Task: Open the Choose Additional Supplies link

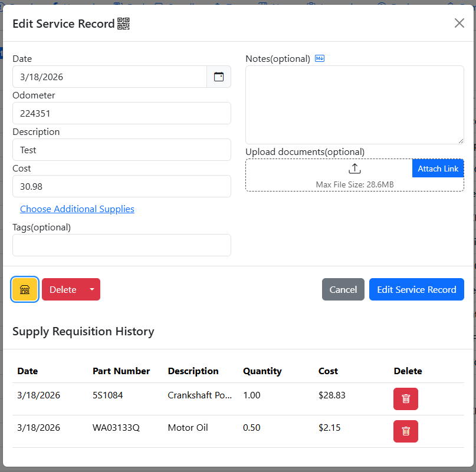Action: [x=77, y=209]
